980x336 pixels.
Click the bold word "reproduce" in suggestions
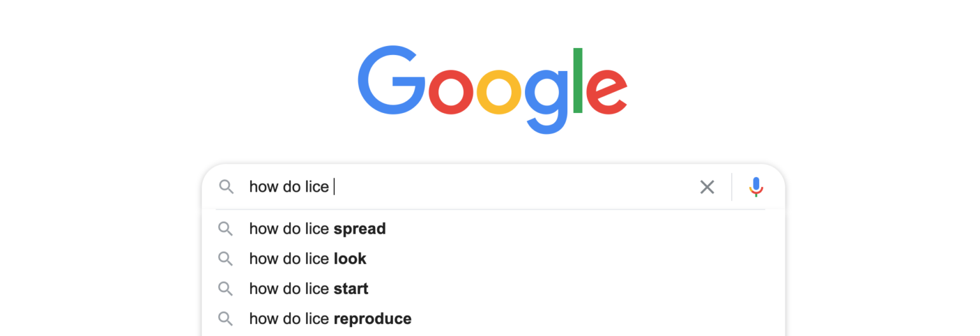[373, 318]
